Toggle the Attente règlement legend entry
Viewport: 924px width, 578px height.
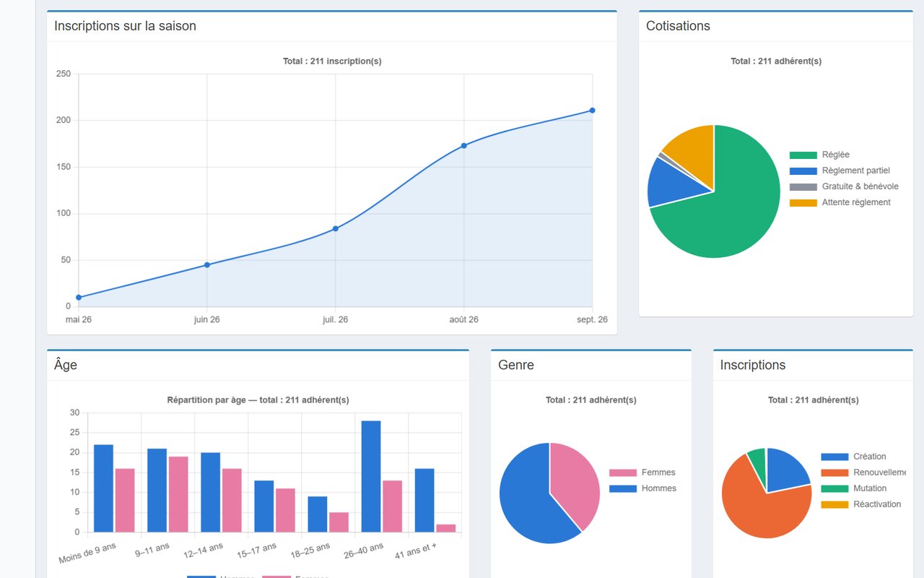coord(840,202)
